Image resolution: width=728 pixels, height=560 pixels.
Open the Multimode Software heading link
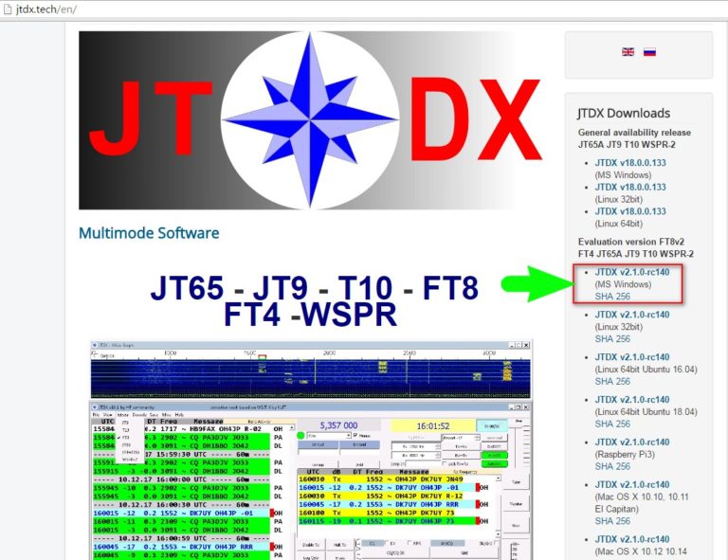[x=149, y=233]
